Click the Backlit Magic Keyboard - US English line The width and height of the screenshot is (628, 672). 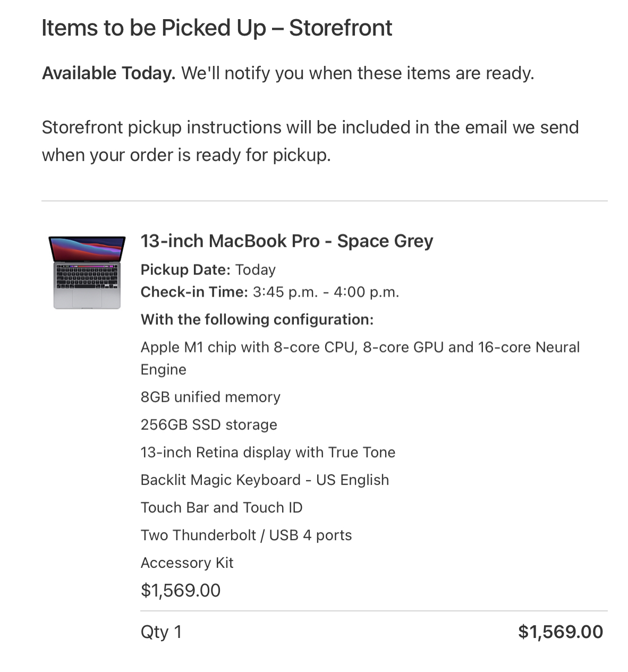click(x=265, y=480)
